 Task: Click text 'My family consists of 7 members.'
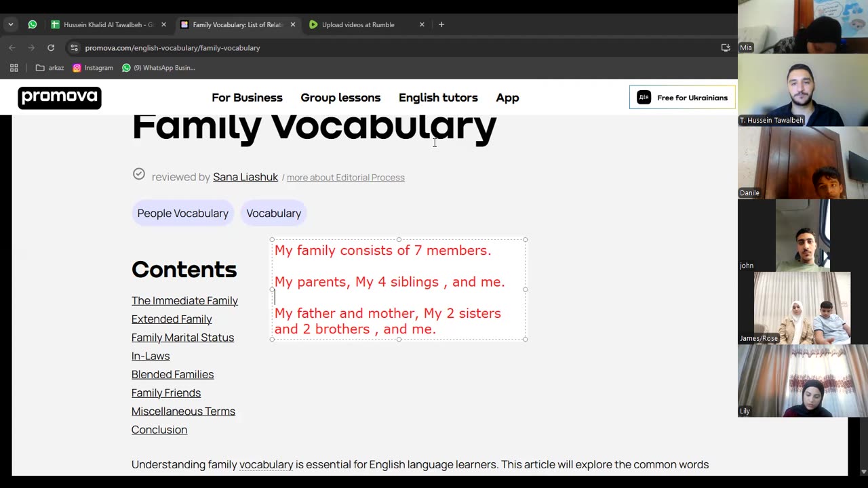tap(382, 251)
